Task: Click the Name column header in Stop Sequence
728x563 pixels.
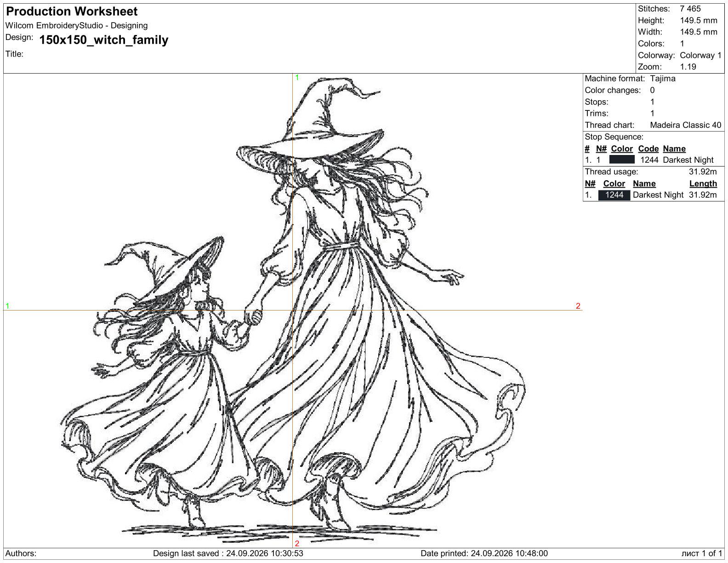Action: pyautogui.click(x=674, y=149)
